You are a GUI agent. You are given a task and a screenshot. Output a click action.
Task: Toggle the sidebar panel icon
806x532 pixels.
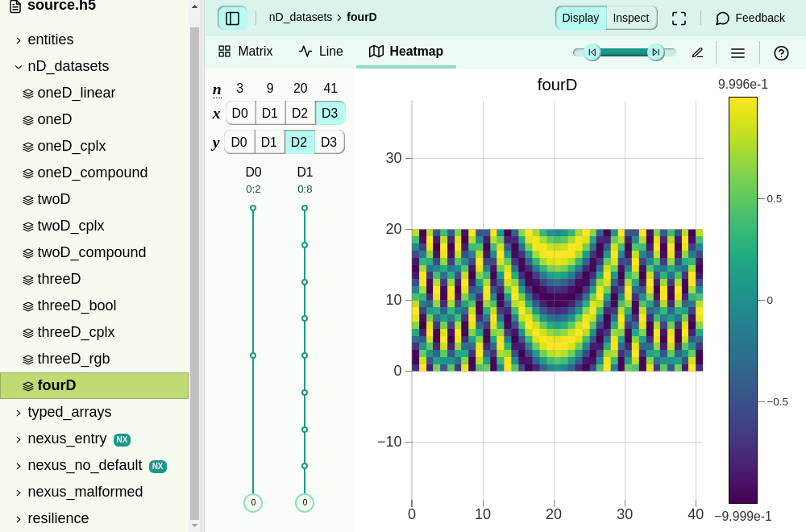[232, 18]
